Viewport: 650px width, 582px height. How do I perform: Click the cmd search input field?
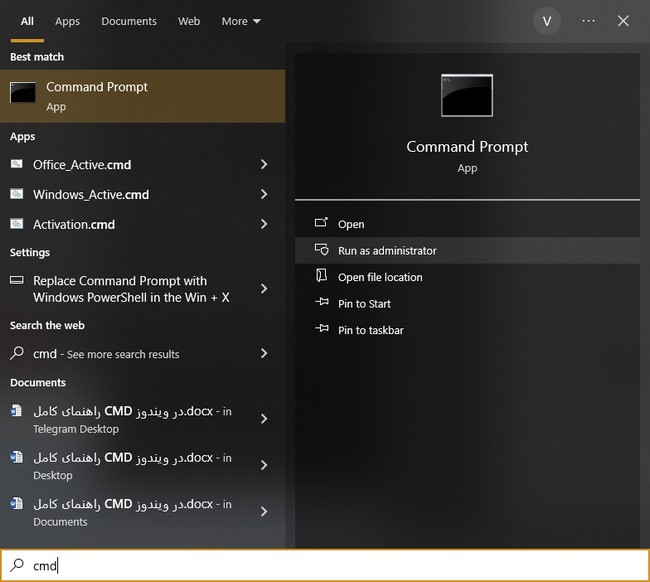tap(330, 565)
